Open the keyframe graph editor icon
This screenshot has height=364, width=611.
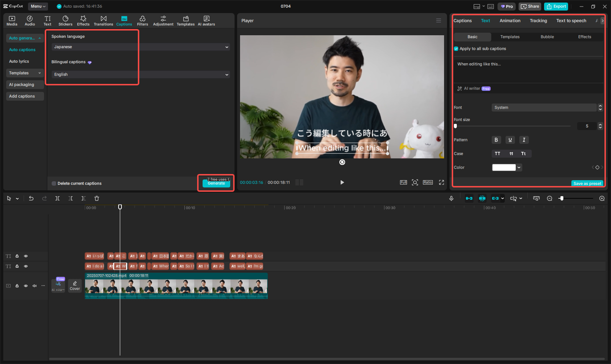point(536,198)
